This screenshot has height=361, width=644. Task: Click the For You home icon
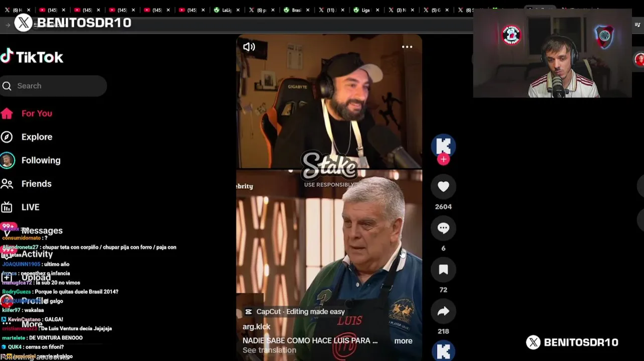point(7,113)
